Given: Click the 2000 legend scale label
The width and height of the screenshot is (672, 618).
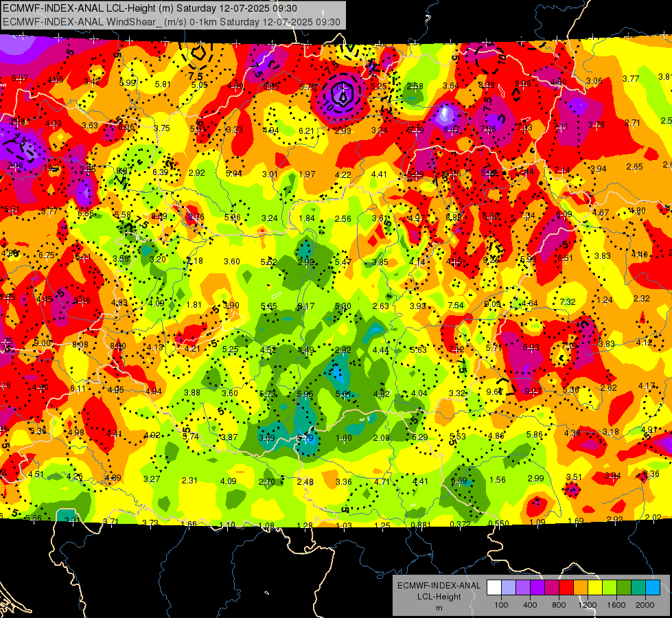Looking at the screenshot, I should (645, 605).
